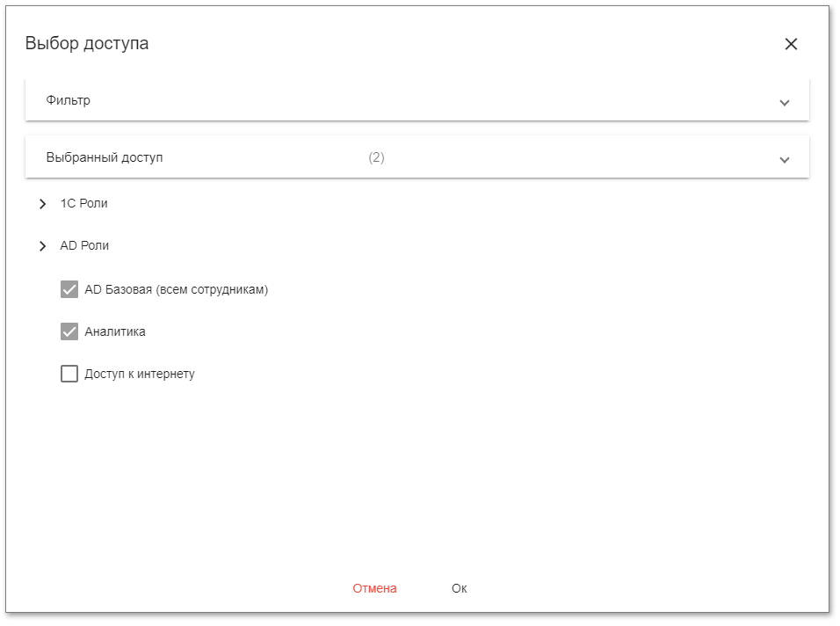Select the AD Роли tree label
Viewport: 840px width, 626px height.
tap(84, 245)
